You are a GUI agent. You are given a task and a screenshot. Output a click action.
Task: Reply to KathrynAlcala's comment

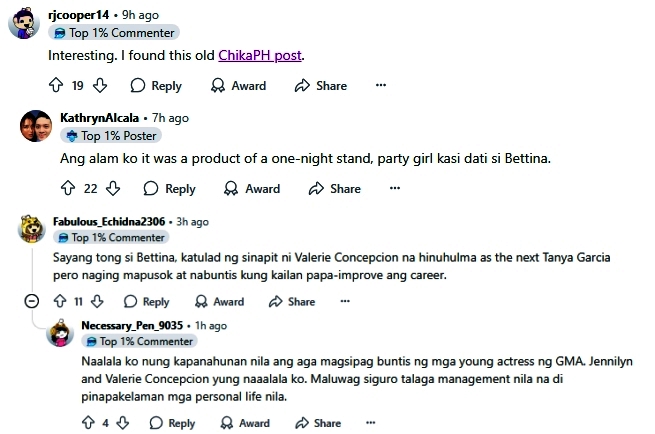(170, 188)
